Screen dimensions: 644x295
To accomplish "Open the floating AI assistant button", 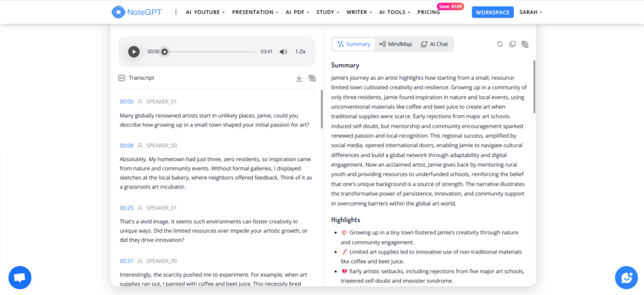I will [x=626, y=277].
